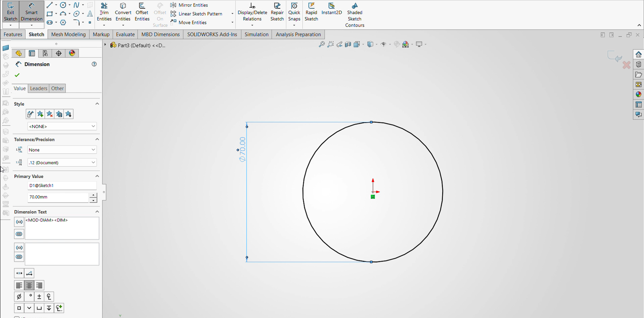The image size is (644, 318).
Task: Select the Circle sketch tool
Action: (63, 5)
